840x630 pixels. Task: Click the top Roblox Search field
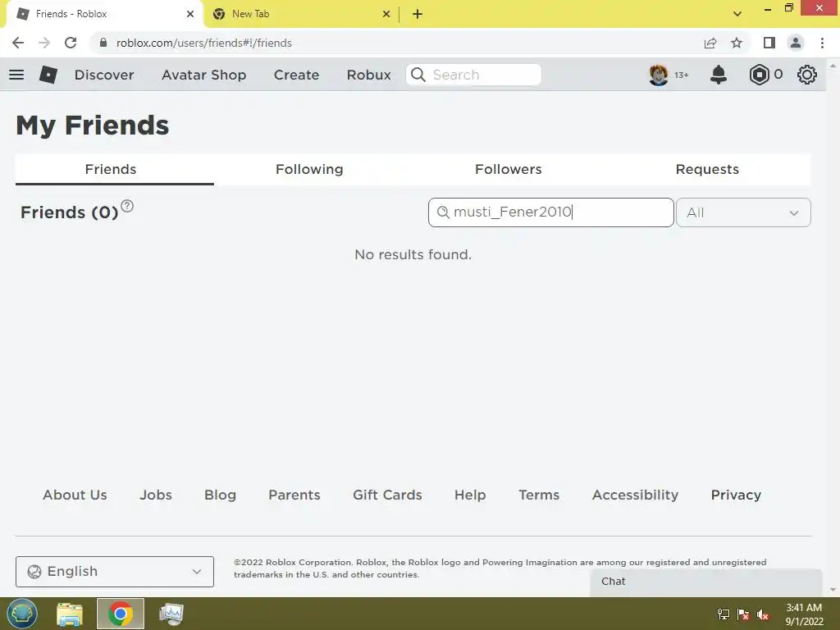(x=473, y=75)
